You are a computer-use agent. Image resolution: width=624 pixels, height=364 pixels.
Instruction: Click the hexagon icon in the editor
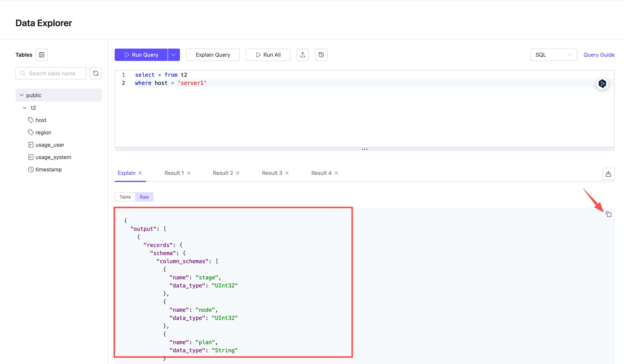coord(602,84)
